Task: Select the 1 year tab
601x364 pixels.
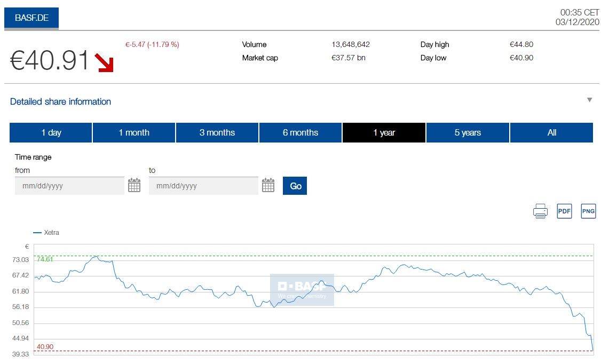Action: [384, 133]
